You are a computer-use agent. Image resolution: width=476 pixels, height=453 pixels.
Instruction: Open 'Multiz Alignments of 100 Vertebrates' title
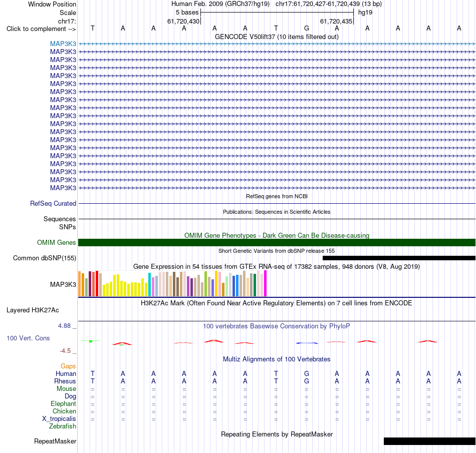pos(277,359)
